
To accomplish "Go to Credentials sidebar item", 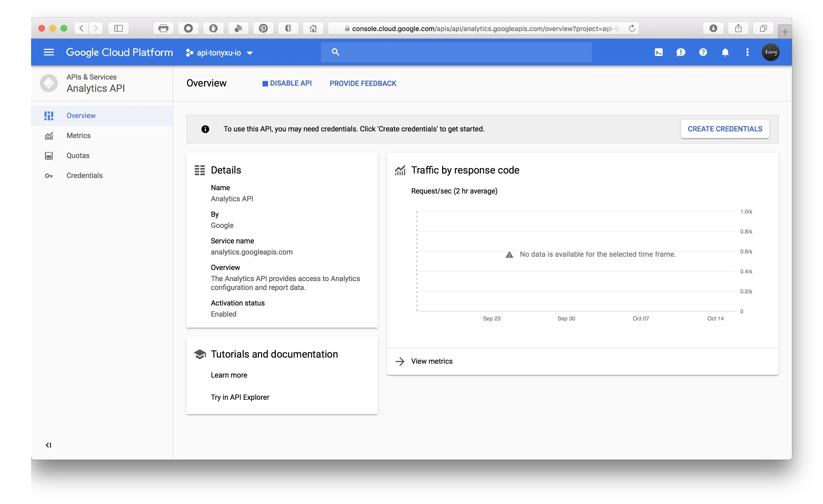I will pyautogui.click(x=85, y=175).
